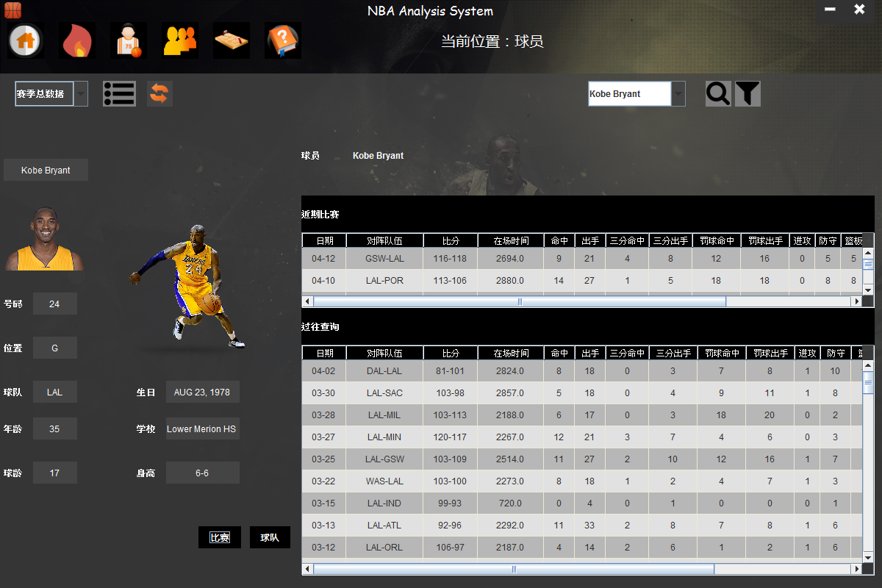Sort recent games by 日期 column header
This screenshot has width=882, height=588.
325,240
